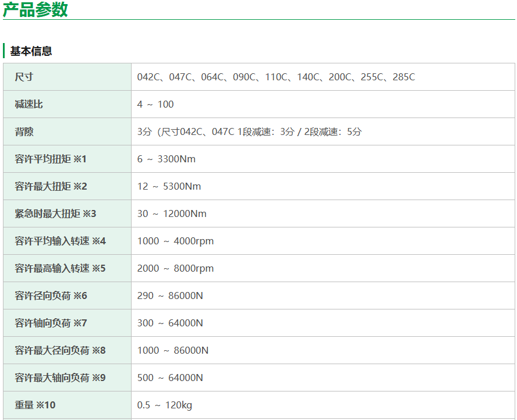Select the 减速比 row label

tap(29, 104)
